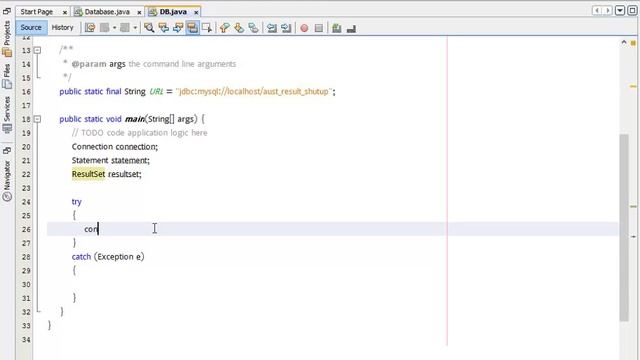The image size is (640, 360).
Task: Open the Services side panel
Action: tap(7, 115)
